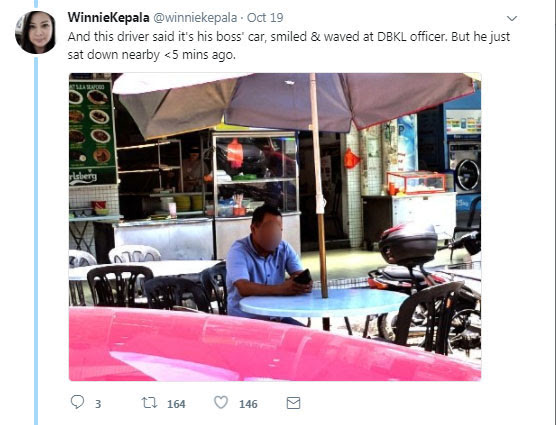Click the reply speech bubble icon

[x=77, y=402]
